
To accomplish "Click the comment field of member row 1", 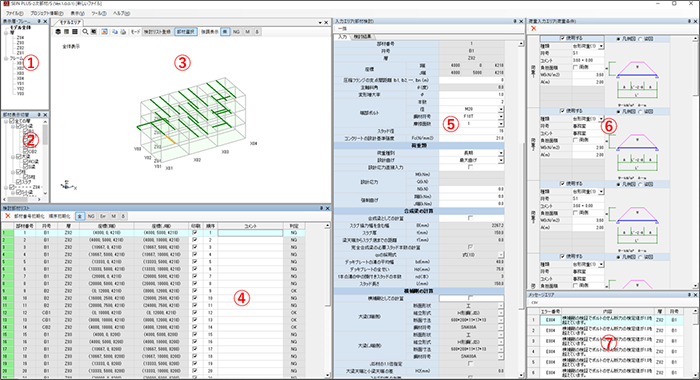I will coord(250,233).
